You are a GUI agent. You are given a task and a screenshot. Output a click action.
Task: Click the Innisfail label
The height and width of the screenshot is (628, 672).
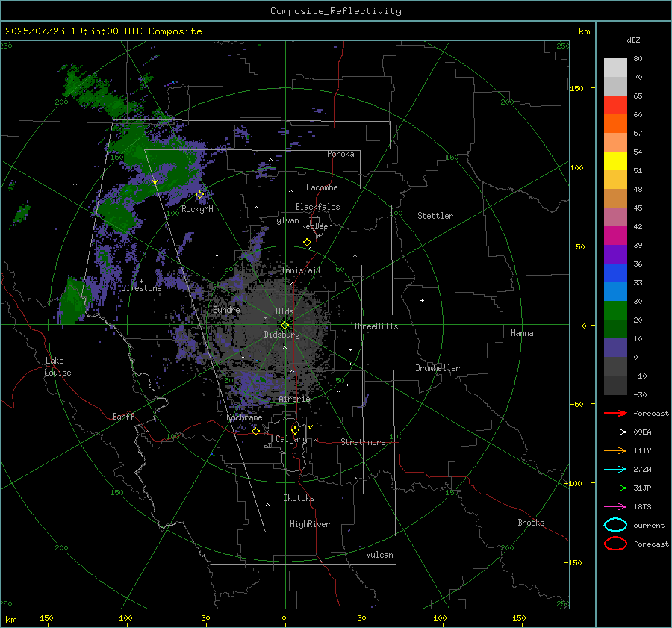coord(301,270)
